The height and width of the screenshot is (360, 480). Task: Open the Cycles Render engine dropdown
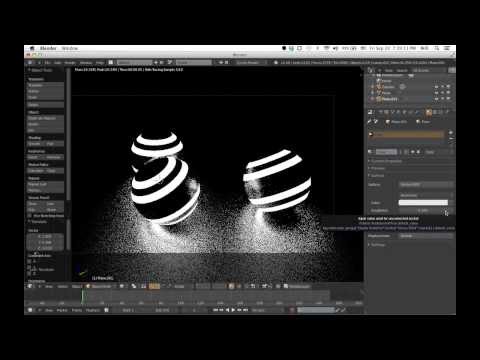coord(251,62)
